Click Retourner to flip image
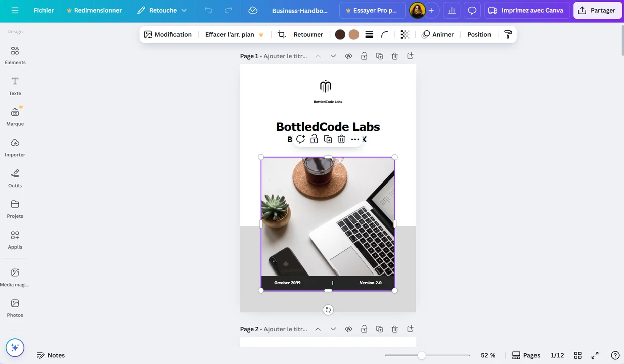624x364 pixels. tap(308, 35)
